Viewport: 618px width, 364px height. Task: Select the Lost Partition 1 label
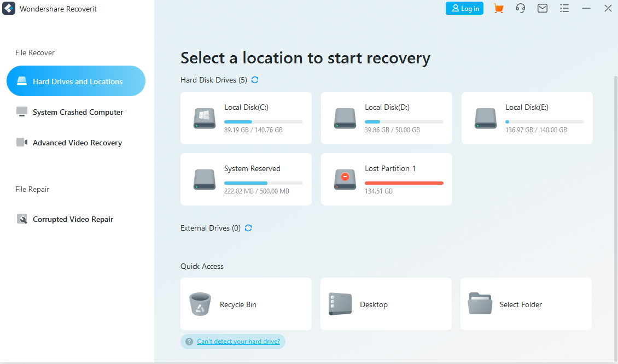(x=390, y=168)
